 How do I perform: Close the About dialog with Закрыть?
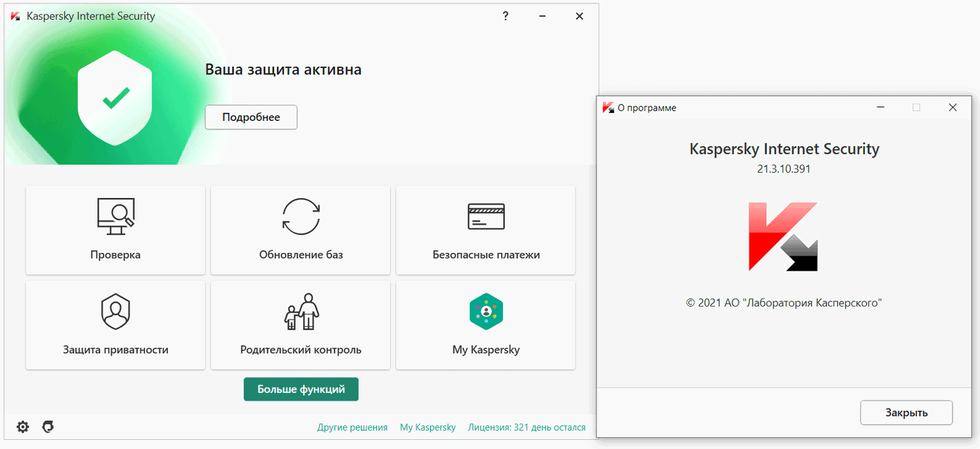click(x=906, y=412)
